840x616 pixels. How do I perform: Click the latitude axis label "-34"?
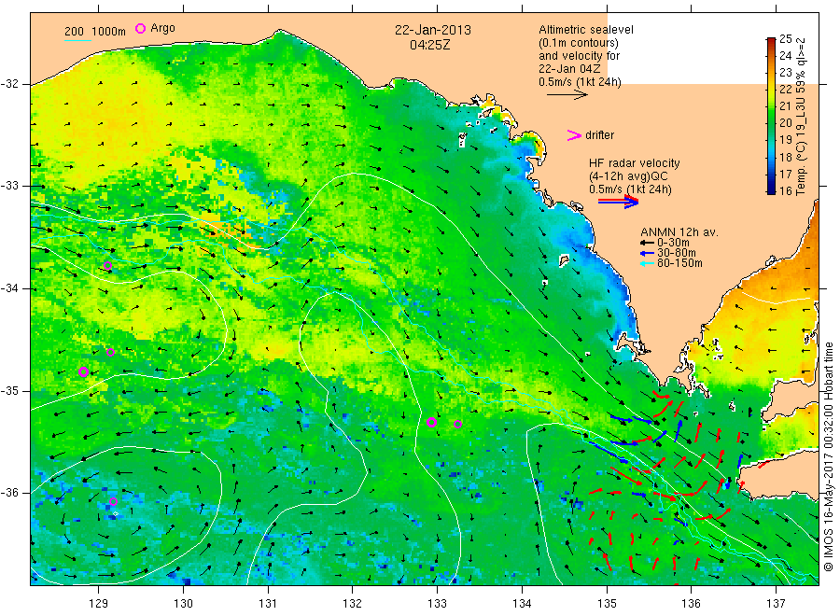tap(9, 288)
